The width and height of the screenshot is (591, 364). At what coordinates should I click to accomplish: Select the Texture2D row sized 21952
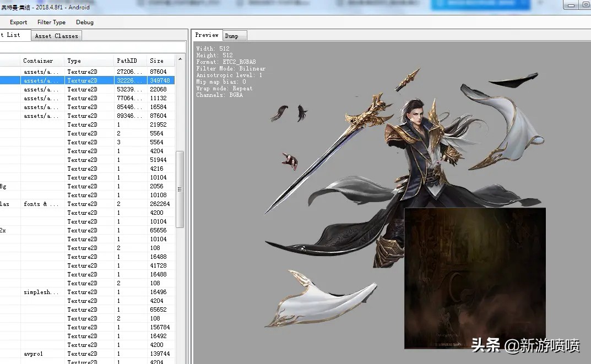(x=88, y=124)
